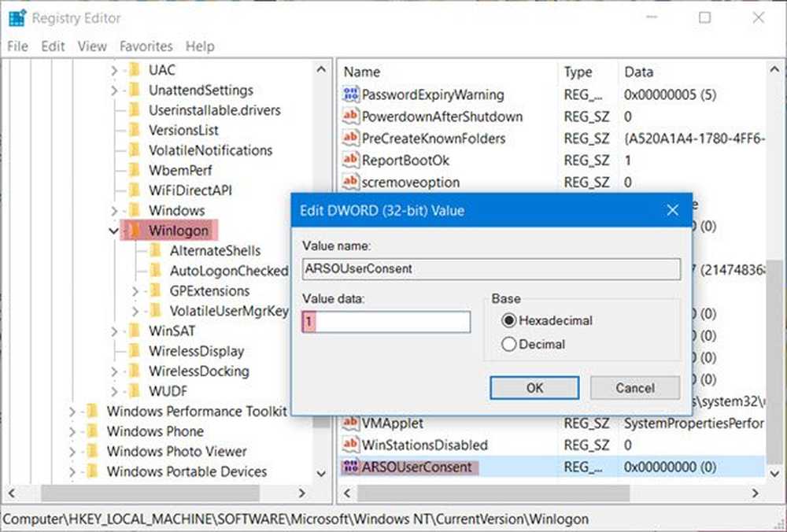Expand the UAC registry key

[114, 70]
